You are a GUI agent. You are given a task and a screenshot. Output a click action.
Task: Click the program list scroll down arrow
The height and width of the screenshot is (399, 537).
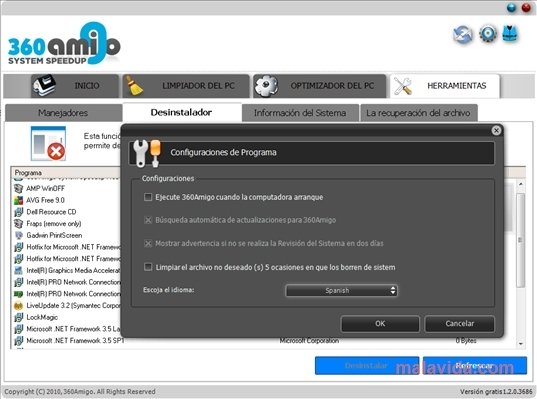tap(521, 344)
